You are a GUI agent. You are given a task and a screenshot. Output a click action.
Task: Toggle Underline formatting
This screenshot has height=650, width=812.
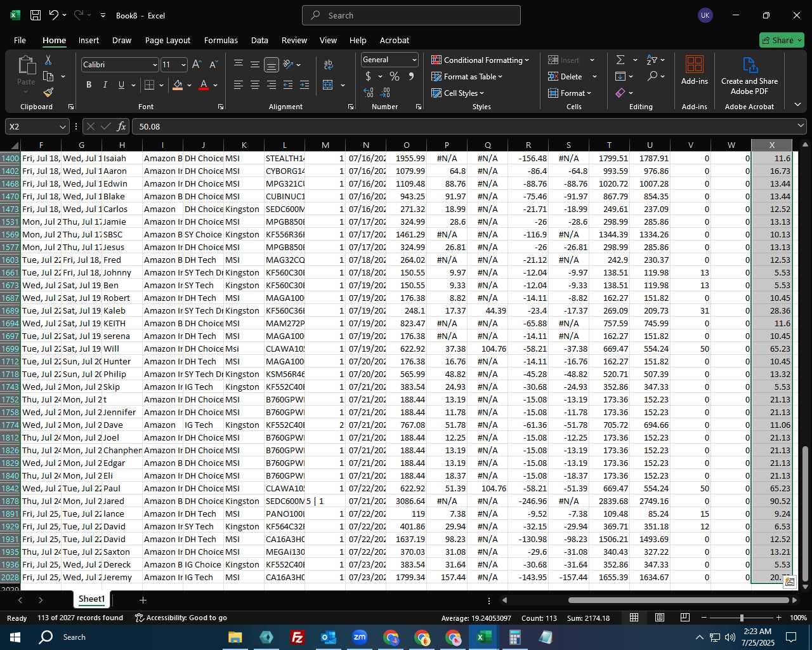click(x=121, y=84)
